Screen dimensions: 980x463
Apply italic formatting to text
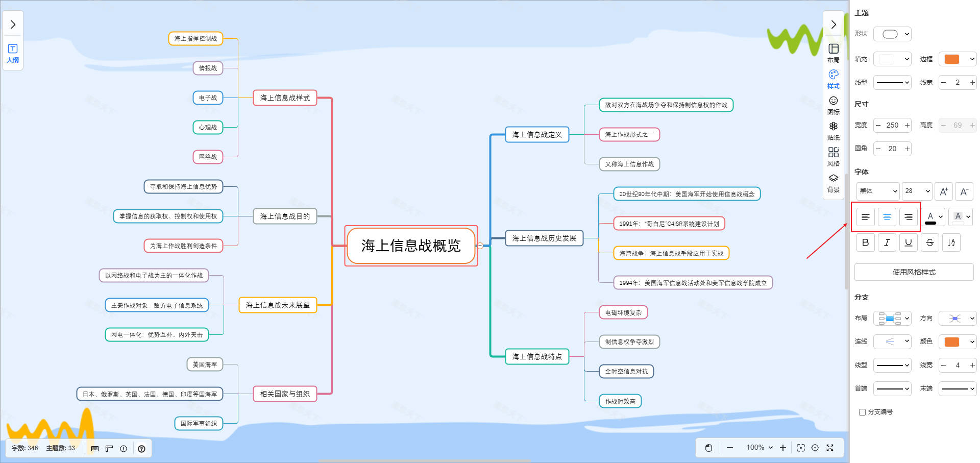(x=887, y=242)
